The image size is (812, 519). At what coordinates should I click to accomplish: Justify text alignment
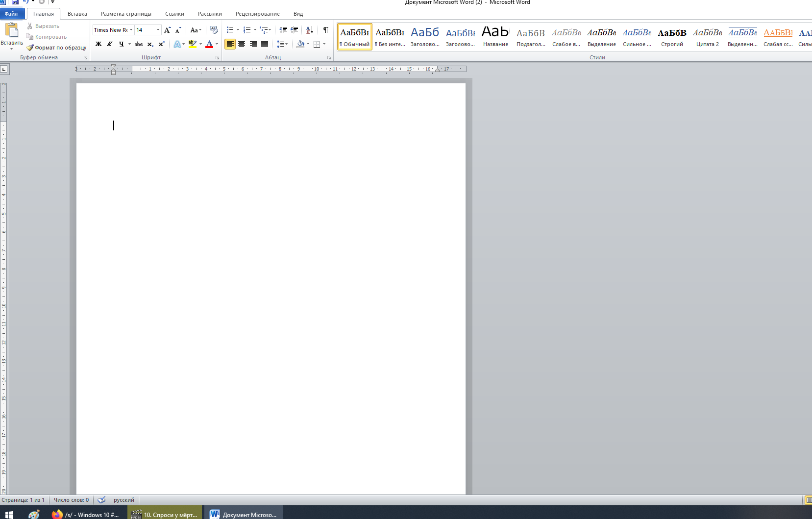265,44
